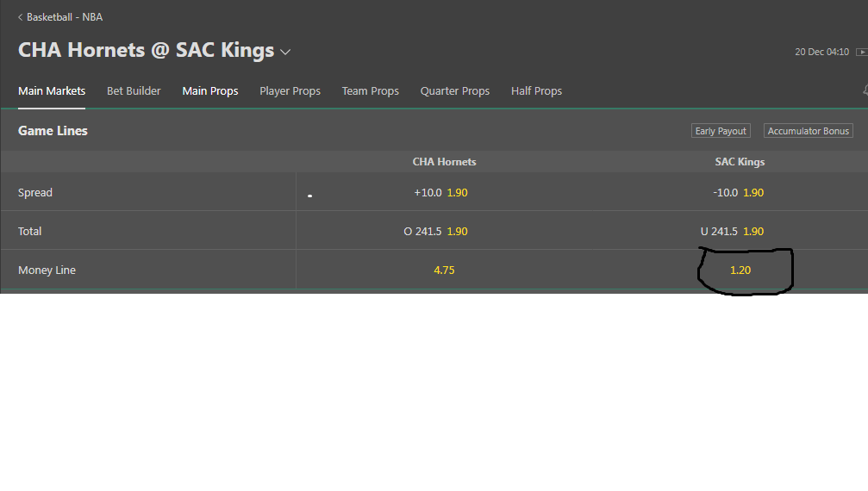Click the live stream play icon
Viewport: 868px width, 491px height.
(861, 53)
